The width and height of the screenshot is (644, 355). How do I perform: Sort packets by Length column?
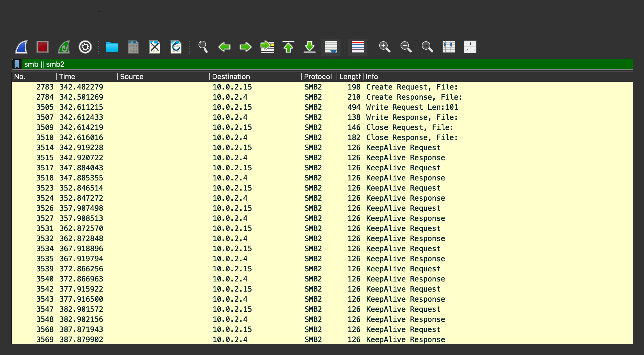tap(350, 77)
